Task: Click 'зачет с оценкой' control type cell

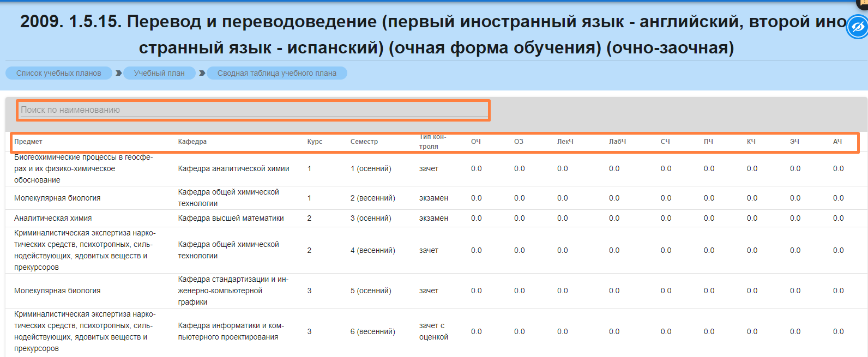Action: pyautogui.click(x=433, y=331)
